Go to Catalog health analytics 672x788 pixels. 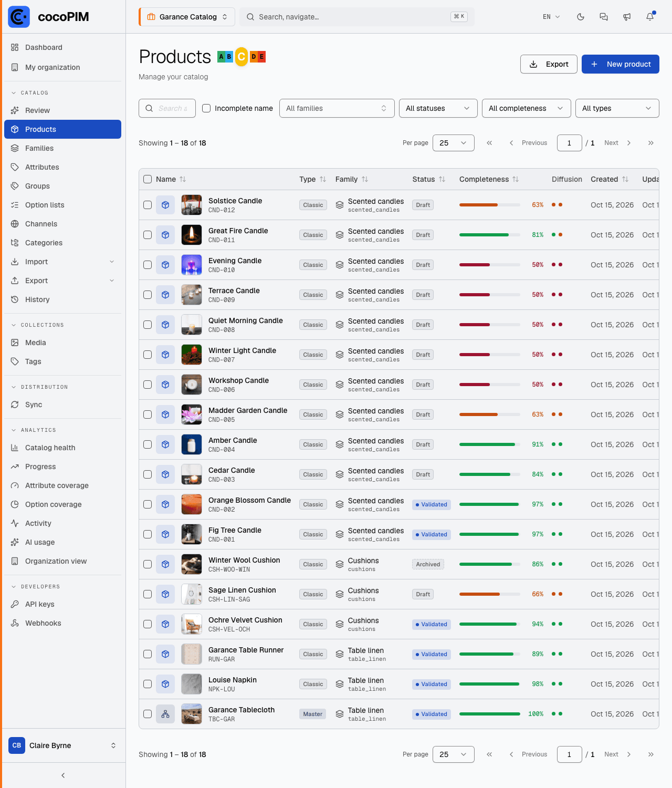(x=62, y=448)
